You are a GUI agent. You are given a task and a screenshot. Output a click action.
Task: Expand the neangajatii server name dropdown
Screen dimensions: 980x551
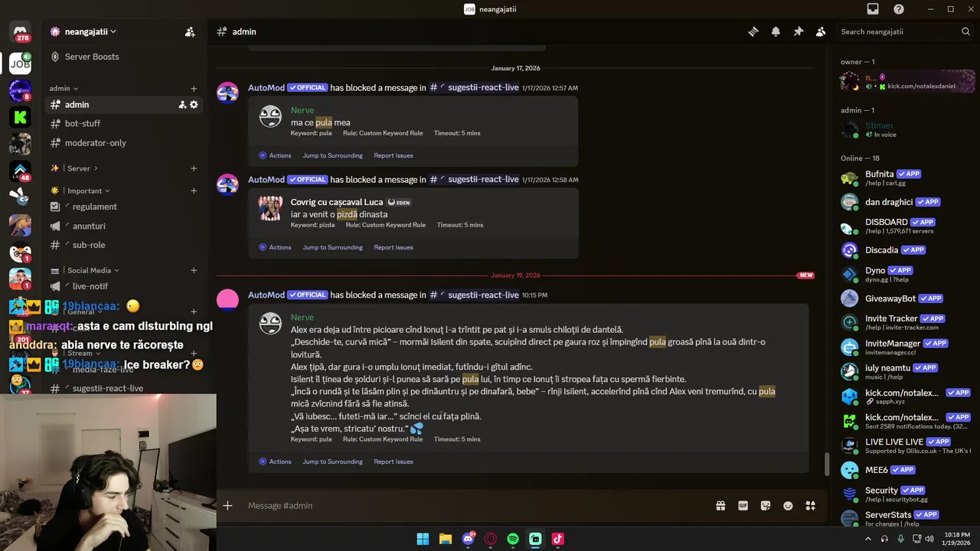click(83, 31)
